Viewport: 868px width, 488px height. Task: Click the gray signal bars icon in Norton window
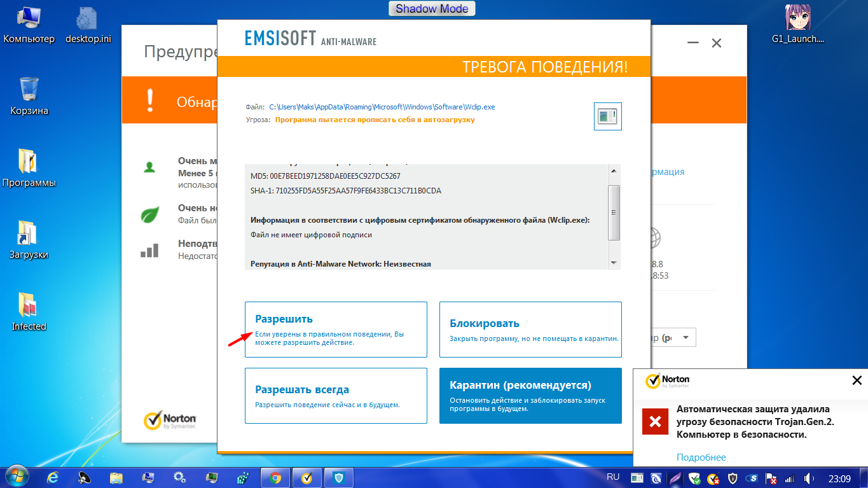pos(149,250)
